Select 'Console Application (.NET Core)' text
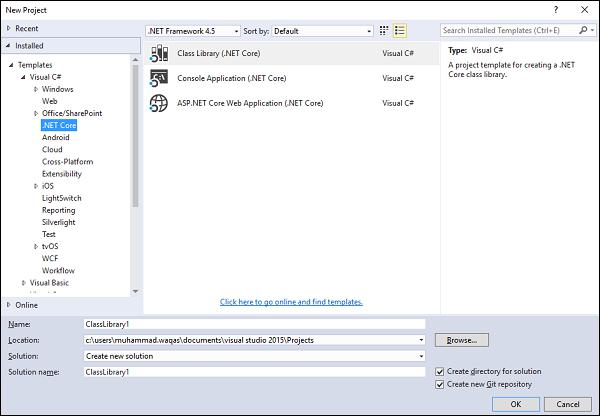 232,78
